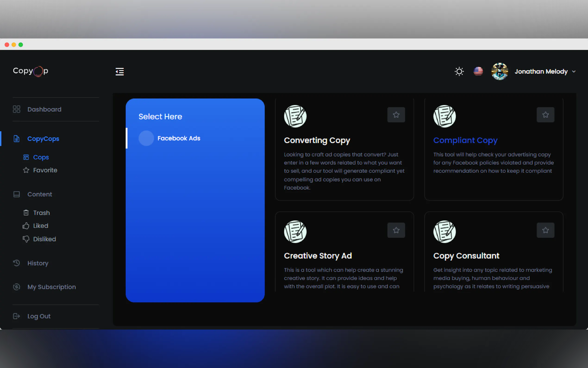Click the Liked thumbs-up icon
Viewport: 588px width, 368px height.
click(x=26, y=226)
